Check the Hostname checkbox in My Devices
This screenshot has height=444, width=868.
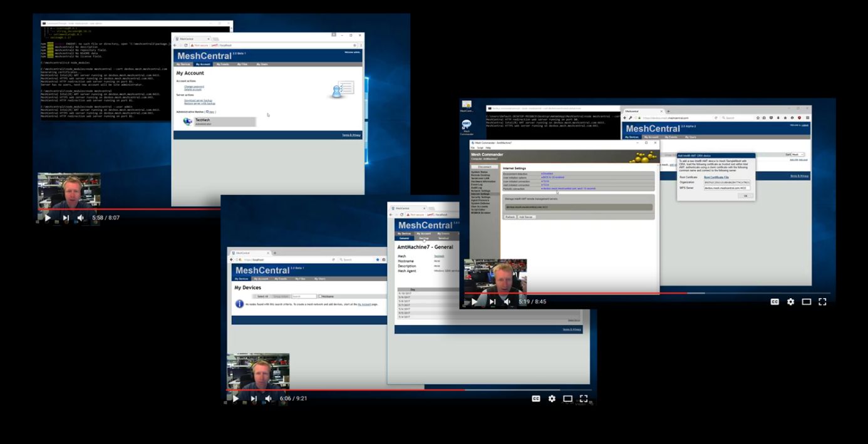point(320,296)
